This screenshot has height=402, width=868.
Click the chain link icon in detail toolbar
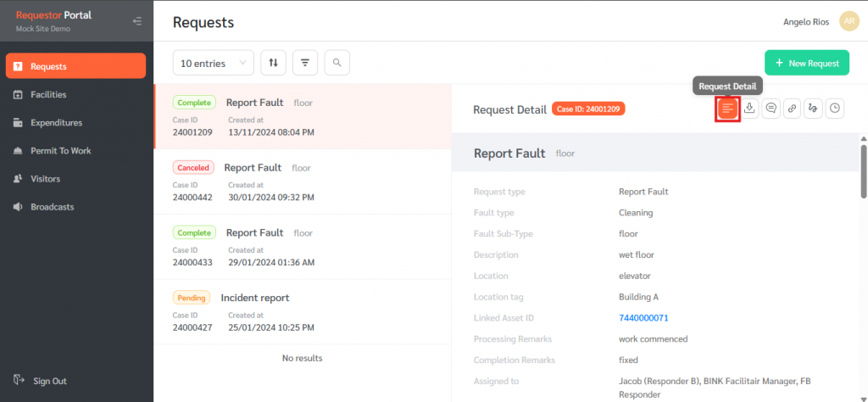click(792, 109)
